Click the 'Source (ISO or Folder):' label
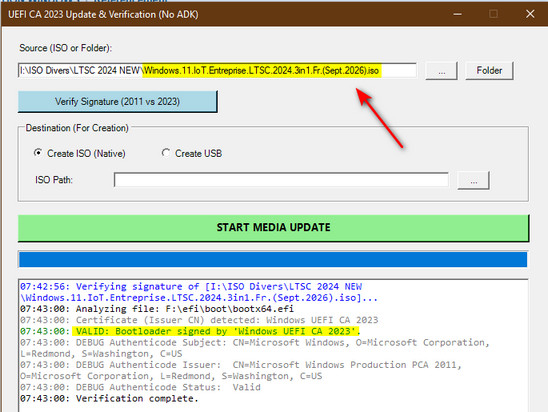Viewport: 548px width, 412px height. [x=66, y=48]
